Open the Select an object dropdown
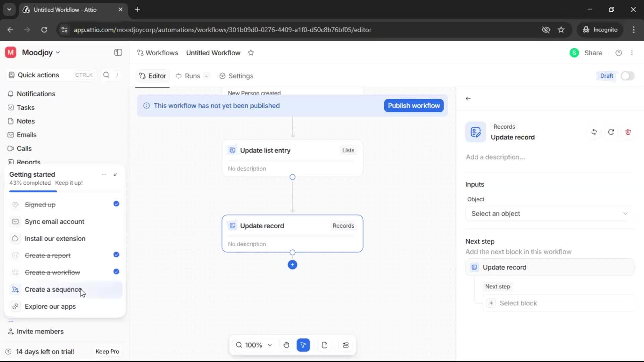The width and height of the screenshot is (644, 362). click(549, 214)
